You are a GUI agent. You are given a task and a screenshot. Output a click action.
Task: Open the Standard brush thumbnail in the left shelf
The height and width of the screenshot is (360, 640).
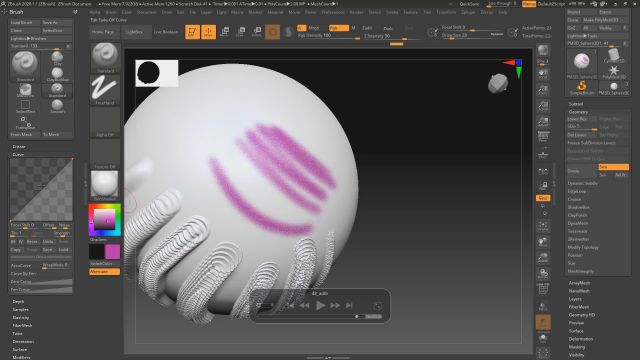tap(105, 58)
